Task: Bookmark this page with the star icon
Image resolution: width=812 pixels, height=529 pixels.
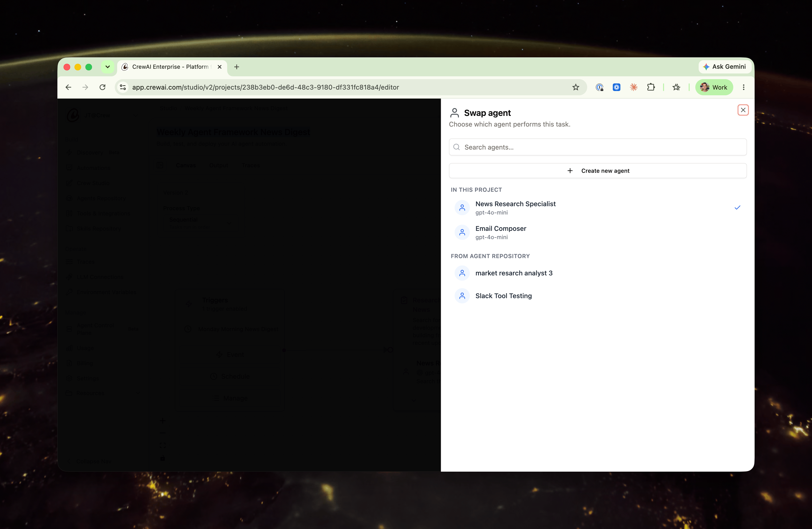Action: click(576, 87)
